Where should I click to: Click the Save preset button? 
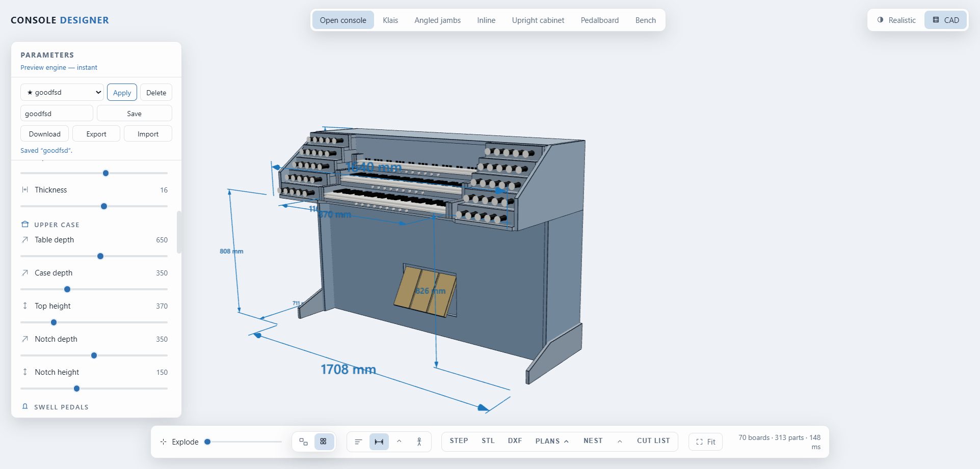pyautogui.click(x=135, y=113)
